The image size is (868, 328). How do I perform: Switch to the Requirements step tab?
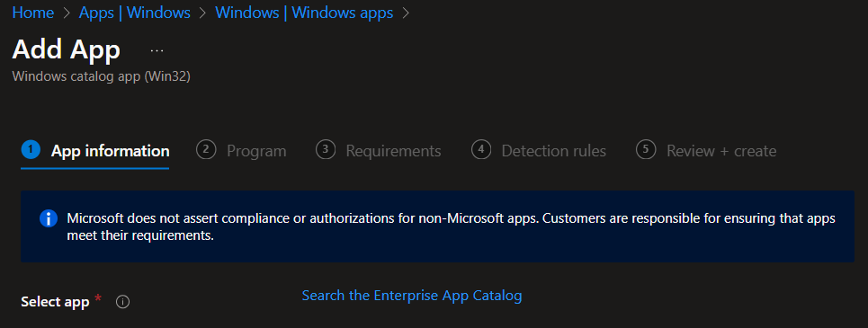[x=378, y=150]
